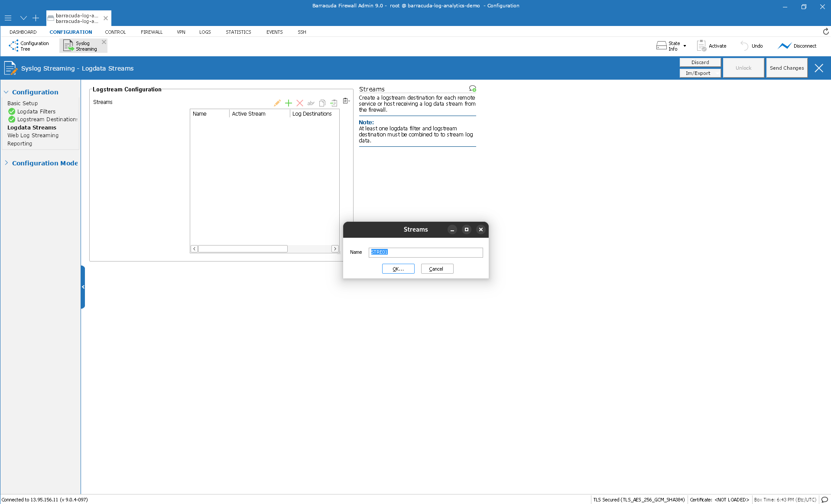Click the Name column header
831x504 pixels.
(210, 114)
